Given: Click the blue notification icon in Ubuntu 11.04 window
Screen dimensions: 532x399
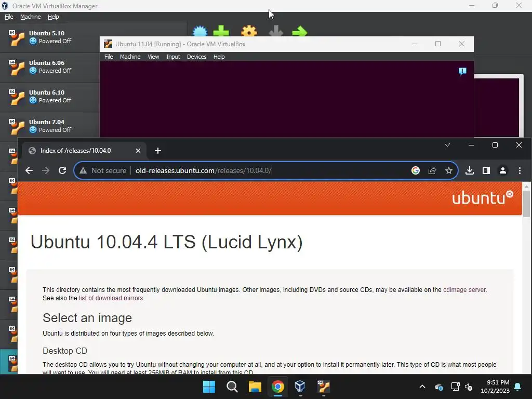Looking at the screenshot, I should coord(462,71).
